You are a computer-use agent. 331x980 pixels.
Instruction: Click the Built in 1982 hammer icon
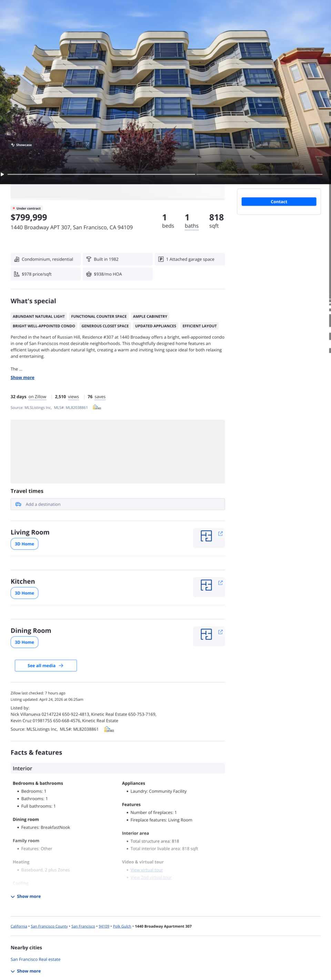coord(89,259)
